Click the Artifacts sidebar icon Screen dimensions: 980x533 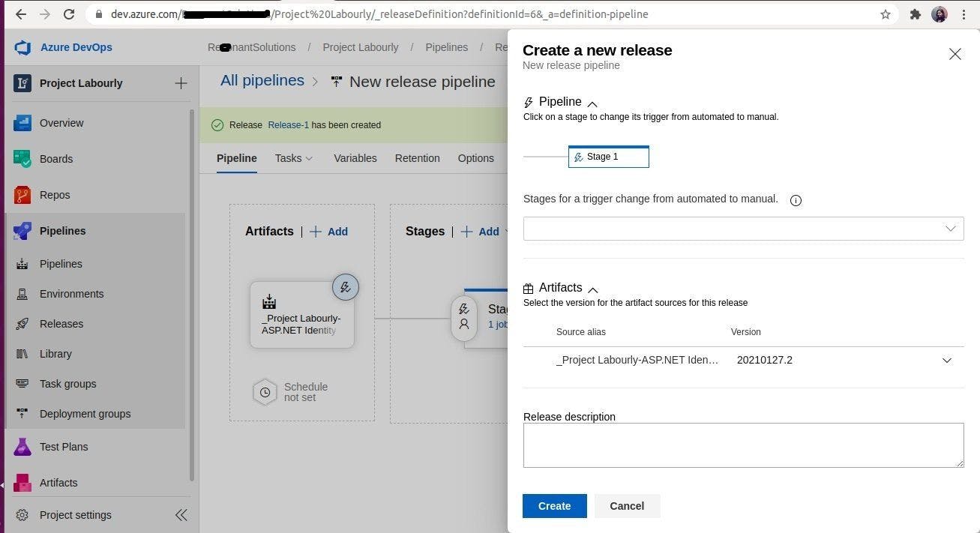pos(22,483)
